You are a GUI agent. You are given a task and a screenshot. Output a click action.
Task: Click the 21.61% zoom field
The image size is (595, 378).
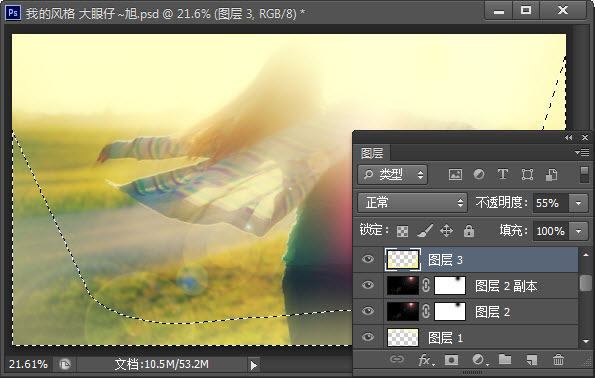pyautogui.click(x=28, y=364)
